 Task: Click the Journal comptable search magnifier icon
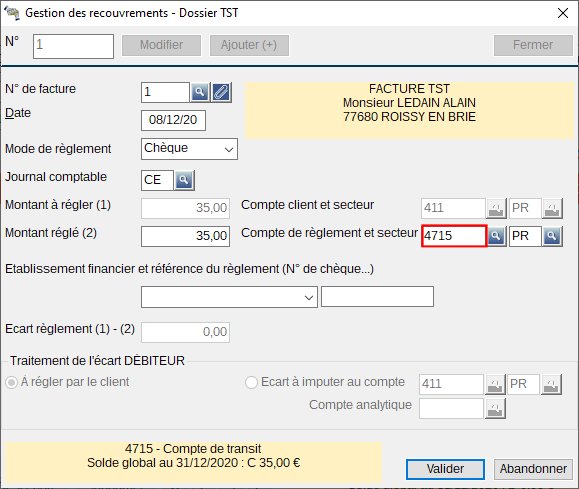184,180
